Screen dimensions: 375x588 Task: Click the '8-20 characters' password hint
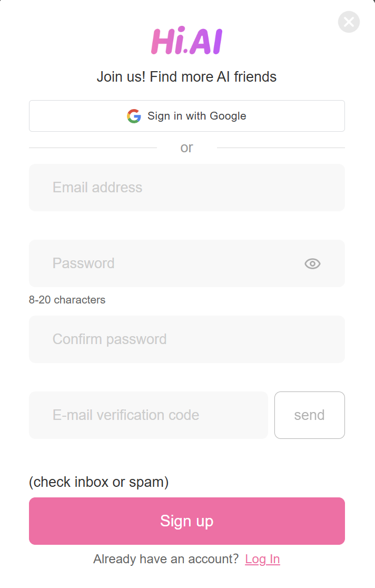67,300
